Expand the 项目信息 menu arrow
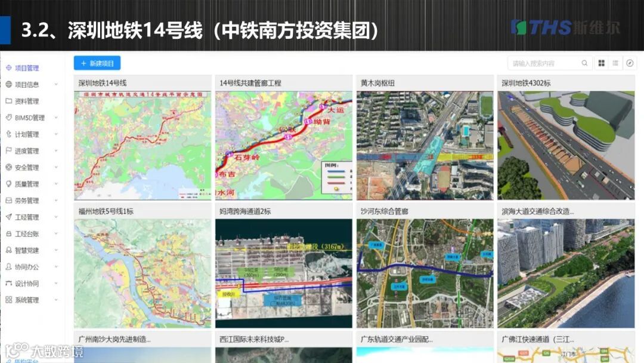Image resolution: width=644 pixels, height=363 pixels. 56,84
